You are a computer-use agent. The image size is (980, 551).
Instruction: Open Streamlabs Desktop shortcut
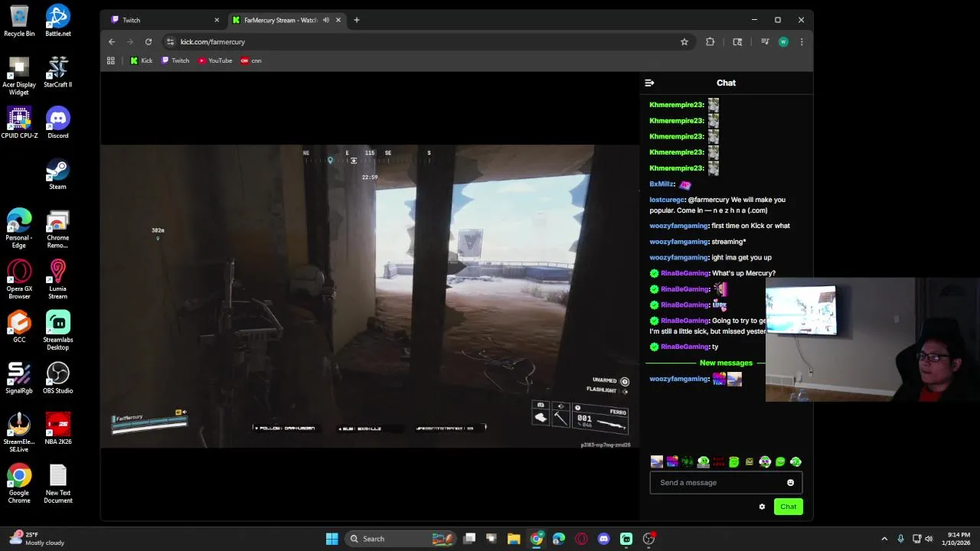click(x=57, y=331)
